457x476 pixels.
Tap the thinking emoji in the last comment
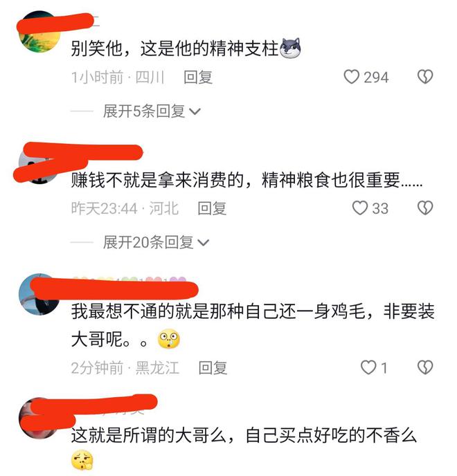point(82,460)
